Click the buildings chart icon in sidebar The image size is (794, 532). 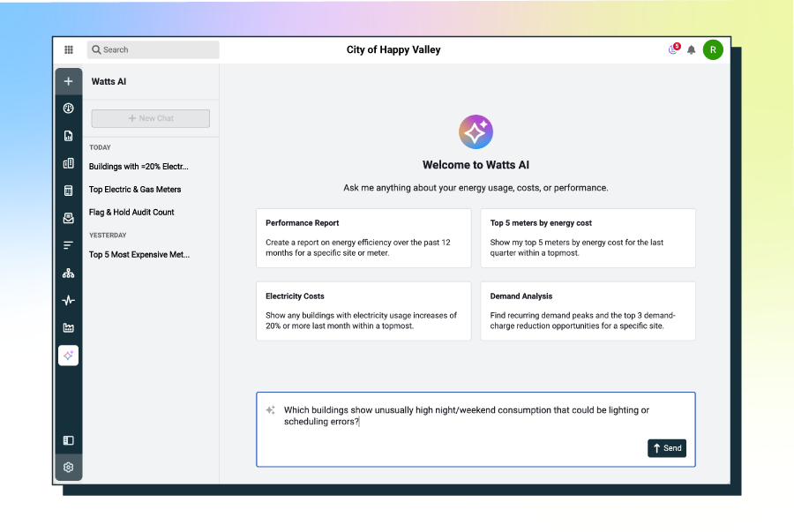(68, 162)
